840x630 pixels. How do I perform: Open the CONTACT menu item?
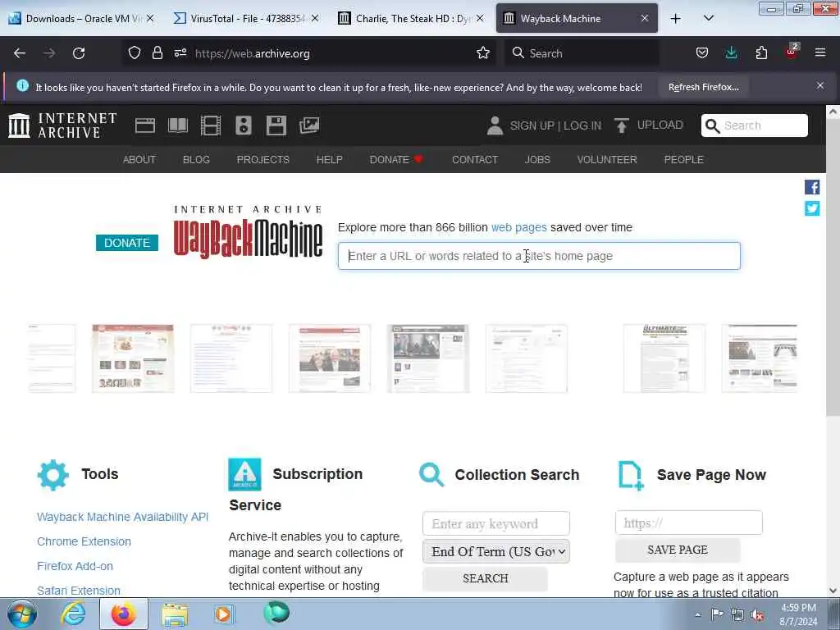[x=475, y=160]
